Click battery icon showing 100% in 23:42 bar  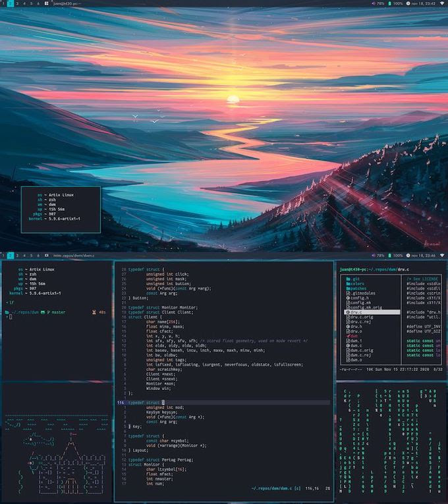[x=389, y=3]
